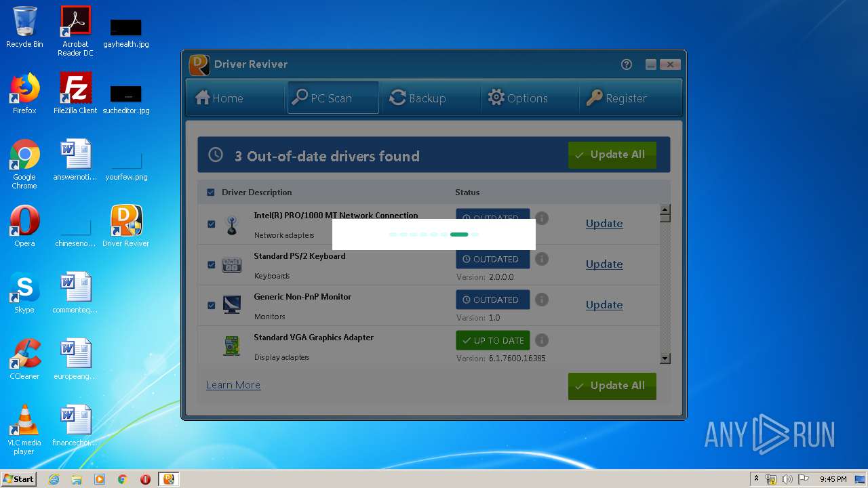Select the Google Chrome desktop shortcut
Viewport: 868px width, 488px height.
pyautogui.click(x=24, y=164)
